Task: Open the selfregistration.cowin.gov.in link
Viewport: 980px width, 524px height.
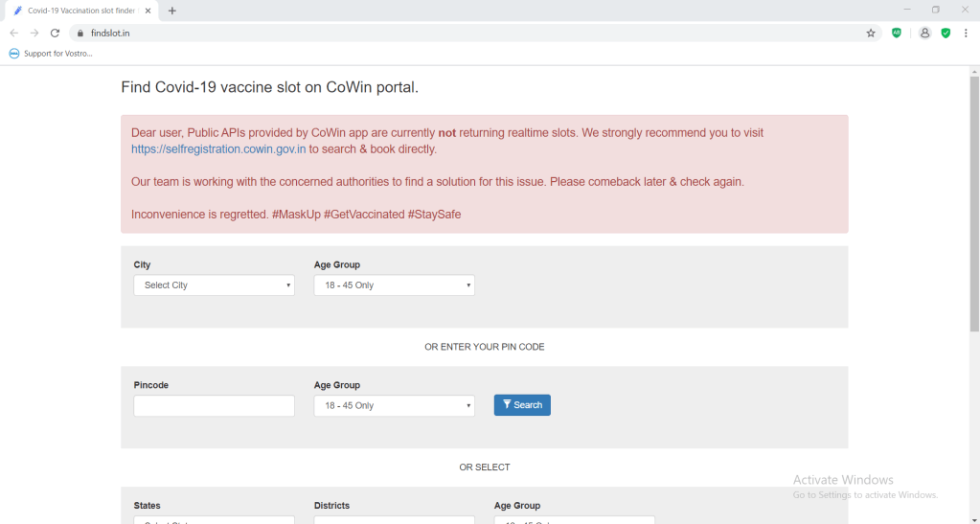Action: (x=218, y=149)
